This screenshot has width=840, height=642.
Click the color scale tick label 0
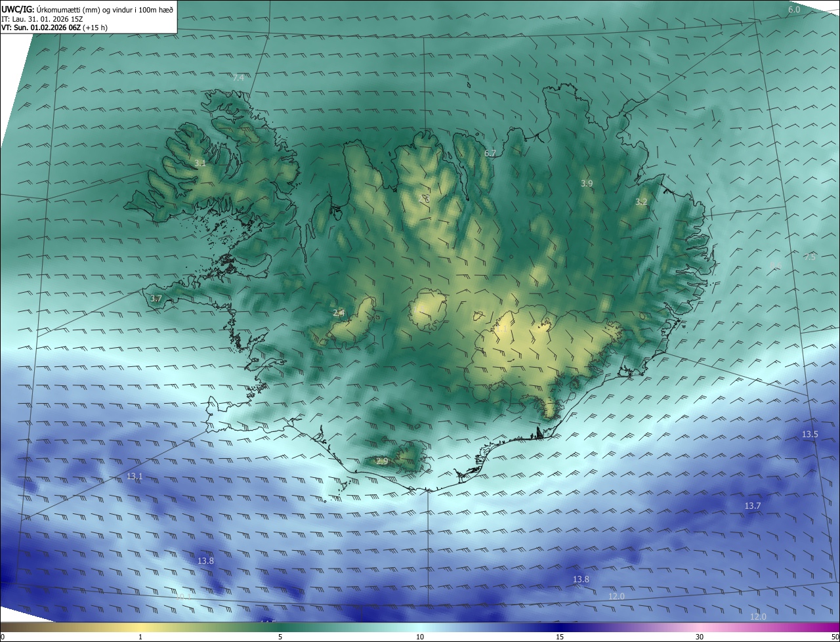3,637
